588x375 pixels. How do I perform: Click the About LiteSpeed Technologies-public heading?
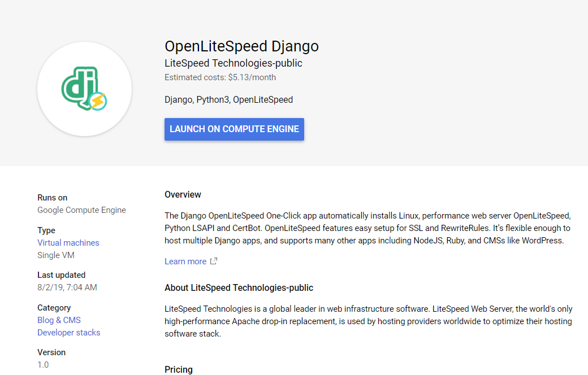(239, 287)
